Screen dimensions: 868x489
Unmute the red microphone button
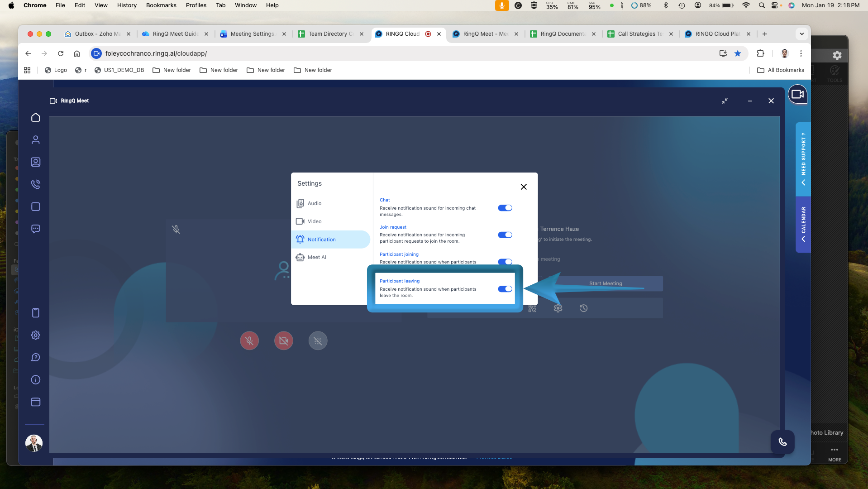pos(249,341)
